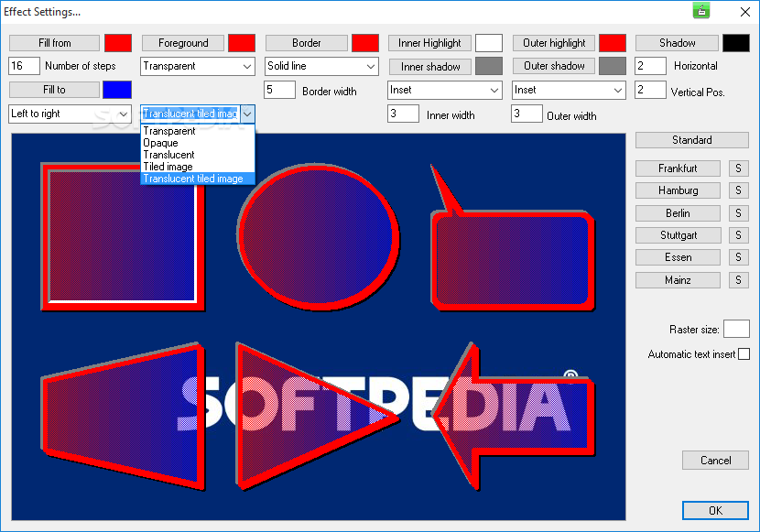Click the Raster size box

click(736, 329)
